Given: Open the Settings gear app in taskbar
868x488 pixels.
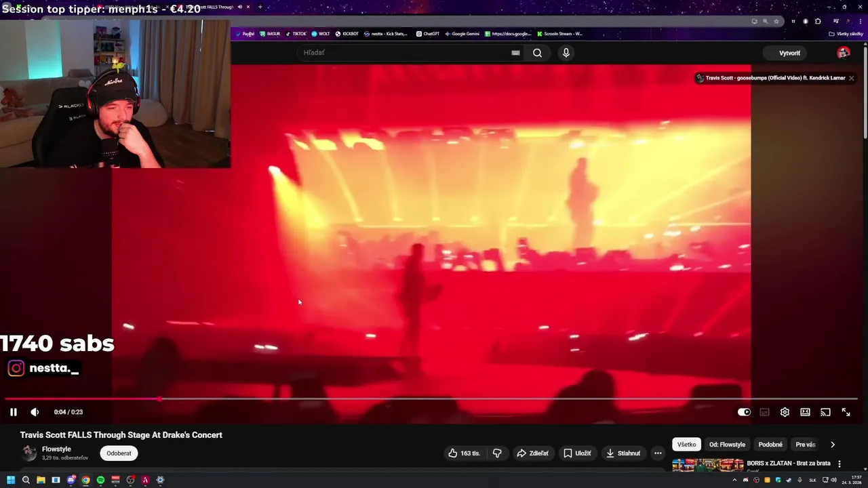Looking at the screenshot, I should [x=160, y=480].
